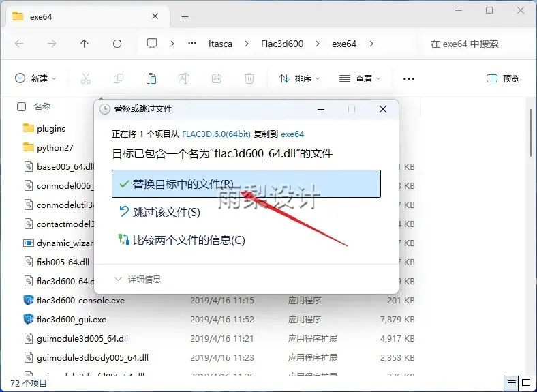Add a new Explorer tab
This screenshot has height=392, width=537.
point(185,17)
